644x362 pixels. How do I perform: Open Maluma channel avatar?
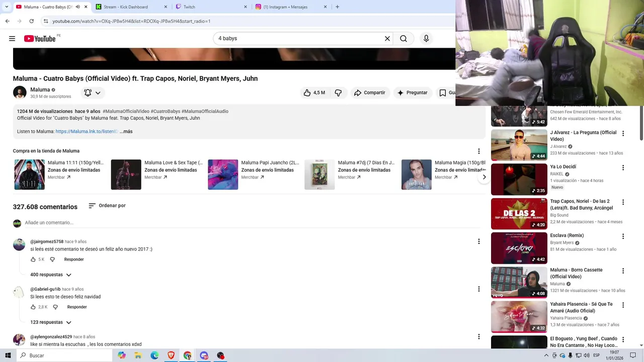point(20,93)
